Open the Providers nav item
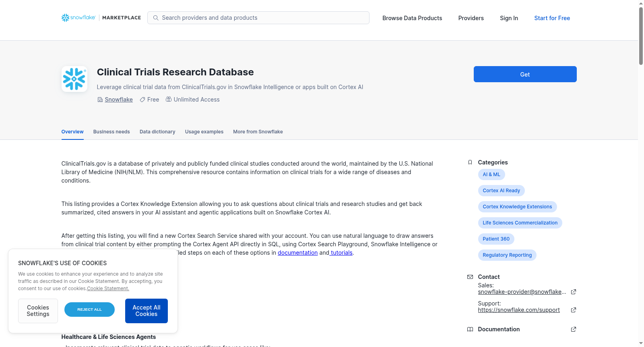The height and width of the screenshot is (347, 644). [x=471, y=18]
